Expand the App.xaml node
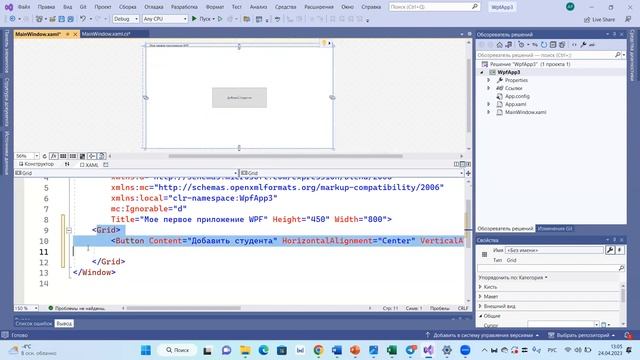Viewport: 640px width, 360px height. coord(489,104)
